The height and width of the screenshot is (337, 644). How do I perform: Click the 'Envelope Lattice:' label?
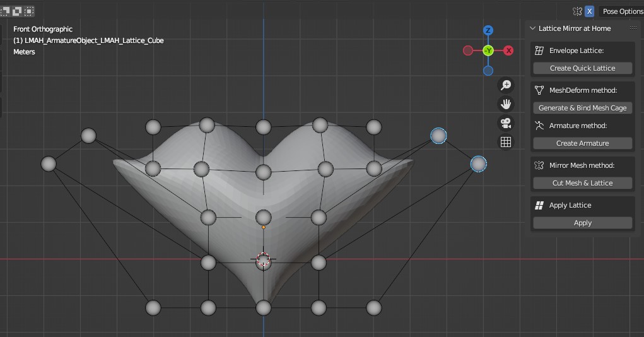(x=577, y=50)
